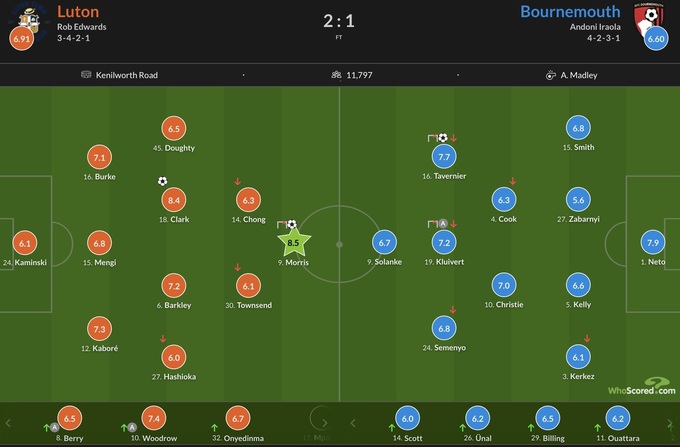Click Morris's star rating badge
The height and width of the screenshot is (447, 680).
293,241
